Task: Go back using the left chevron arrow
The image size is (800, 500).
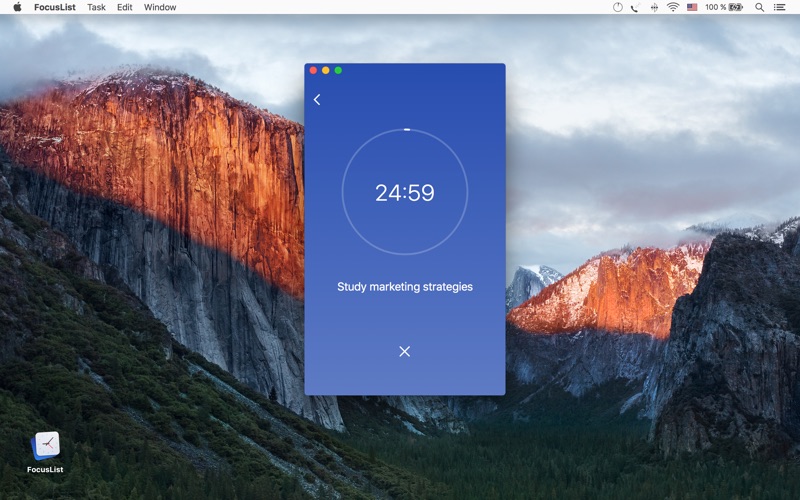Action: click(317, 99)
